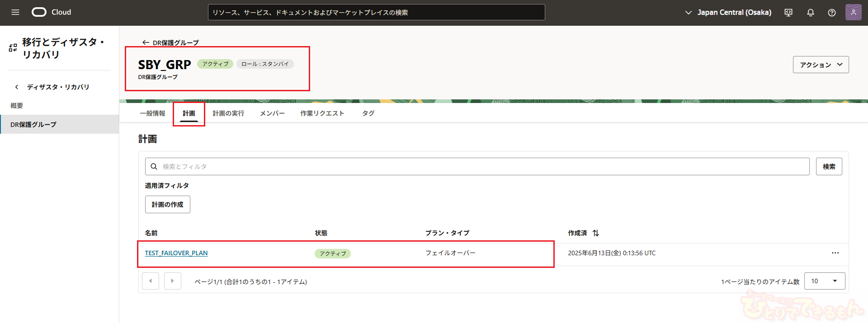
Task: Select the 計画 tab
Action: (x=189, y=113)
